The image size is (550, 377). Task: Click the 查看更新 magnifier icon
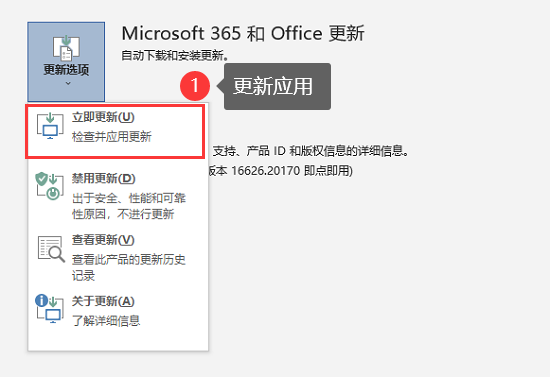(x=51, y=249)
